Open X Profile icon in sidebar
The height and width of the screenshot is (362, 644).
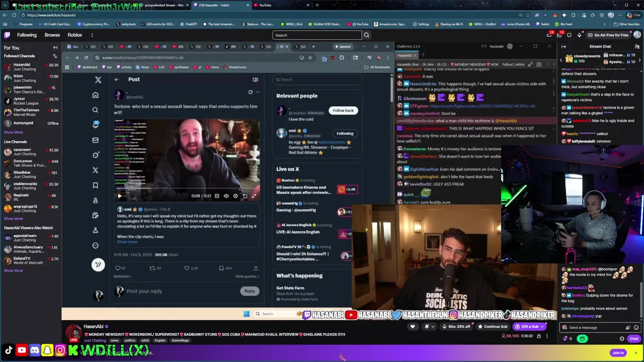(95, 230)
